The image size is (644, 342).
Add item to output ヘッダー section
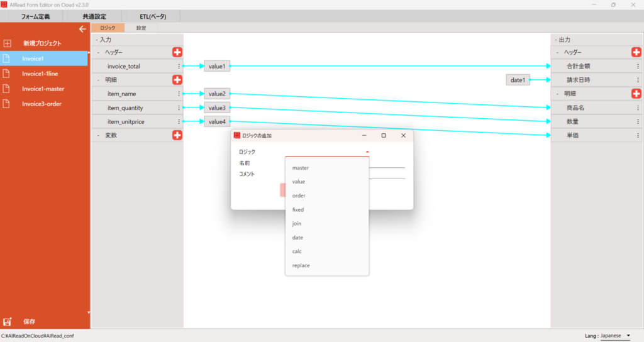click(636, 52)
